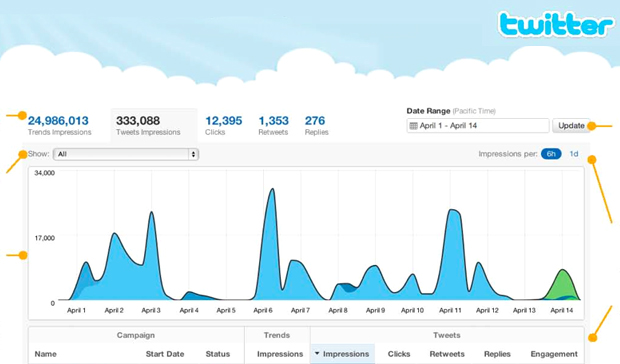Click the April 14 axis label
620x364 pixels.
562,310
